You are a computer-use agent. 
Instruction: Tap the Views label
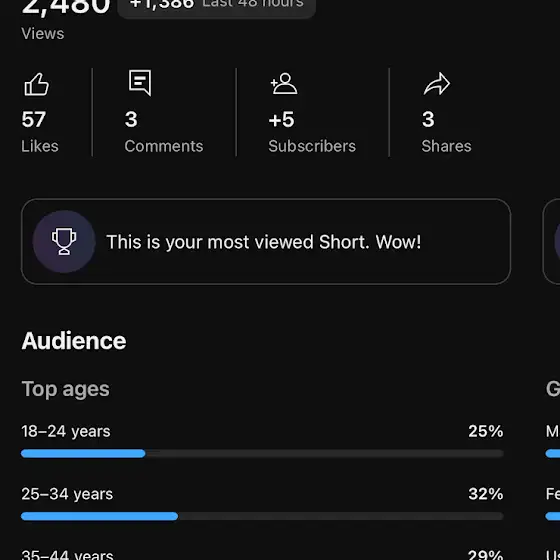click(x=43, y=34)
